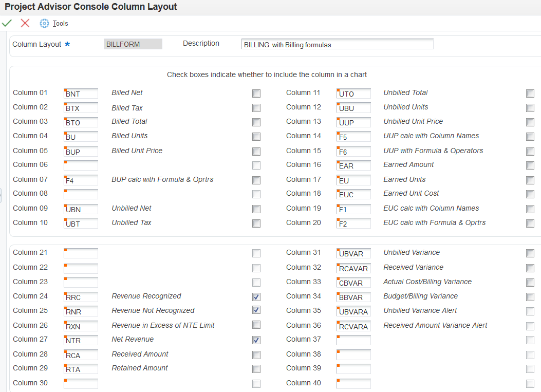Click the Column 20 F2 field
Viewport: 541px width, 392px height.
tap(354, 223)
